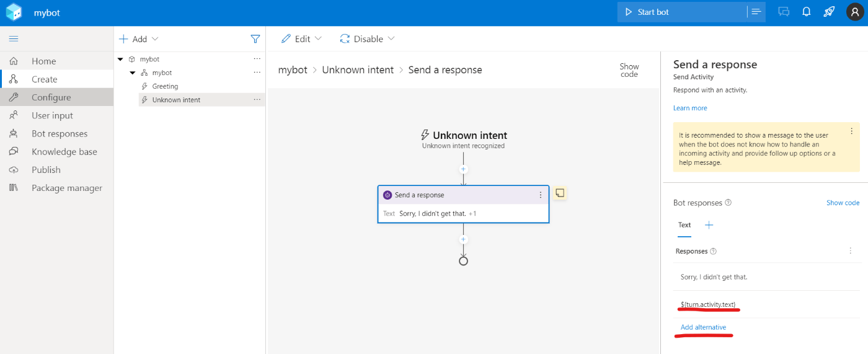Viewport: 868px width, 354px height.
Task: Open more options for mybot root project
Action: click(257, 59)
